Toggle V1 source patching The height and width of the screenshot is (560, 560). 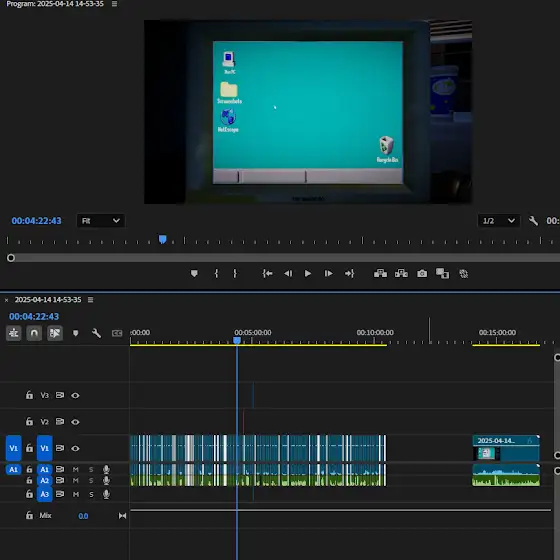coord(14,448)
